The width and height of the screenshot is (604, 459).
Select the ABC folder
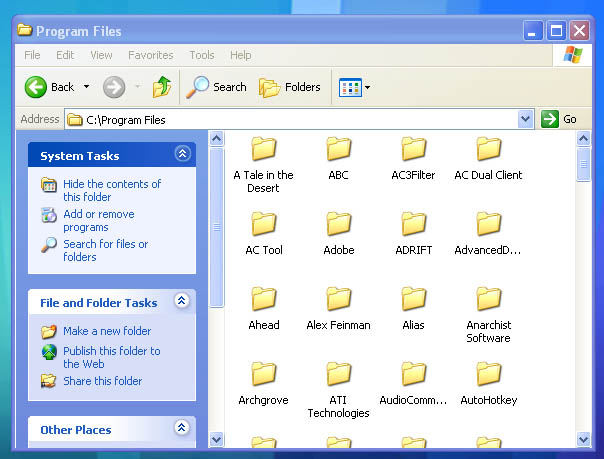pyautogui.click(x=339, y=158)
